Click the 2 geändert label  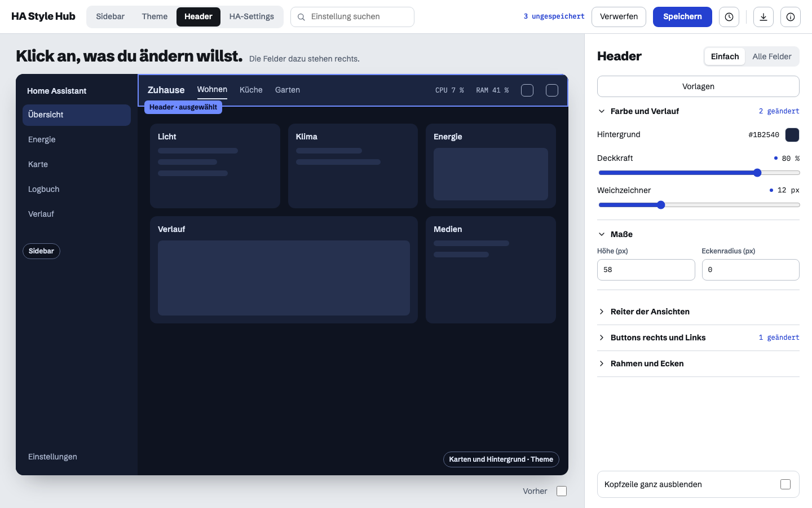779,111
